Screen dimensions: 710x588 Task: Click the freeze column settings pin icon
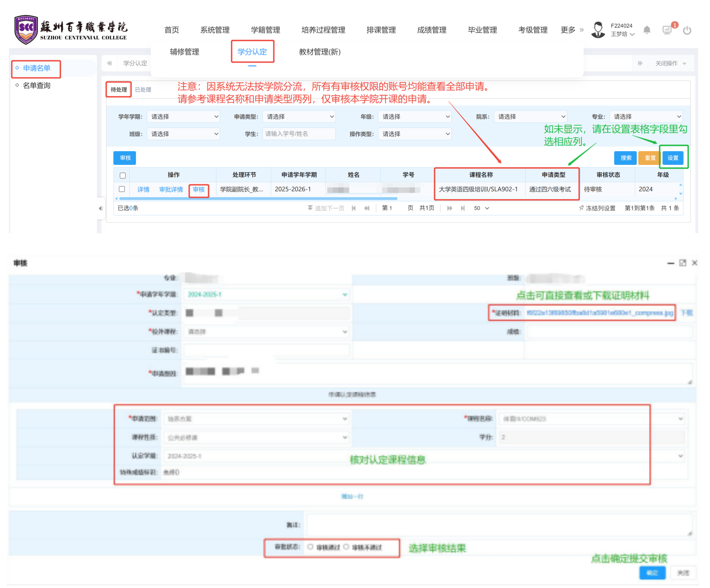coord(581,208)
